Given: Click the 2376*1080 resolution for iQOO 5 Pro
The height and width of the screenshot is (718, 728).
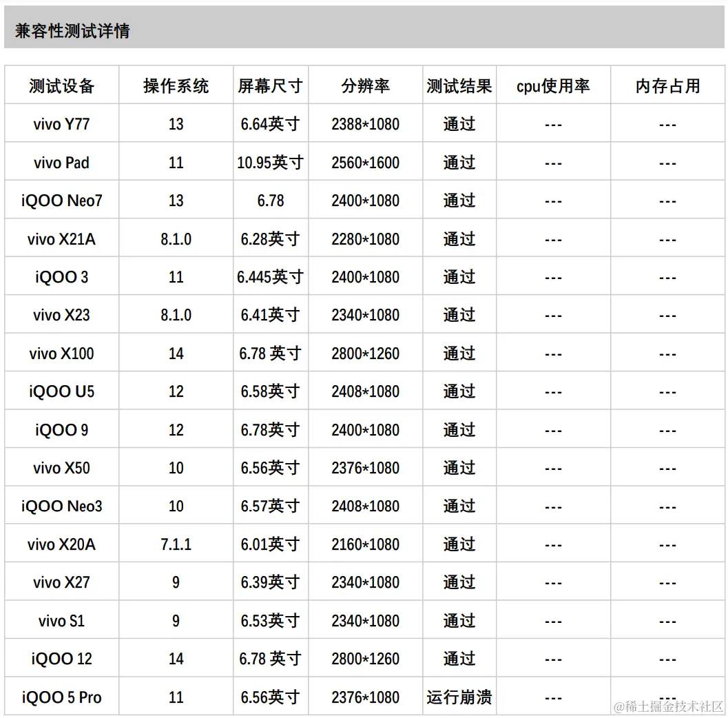Looking at the screenshot, I should pyautogui.click(x=366, y=697).
